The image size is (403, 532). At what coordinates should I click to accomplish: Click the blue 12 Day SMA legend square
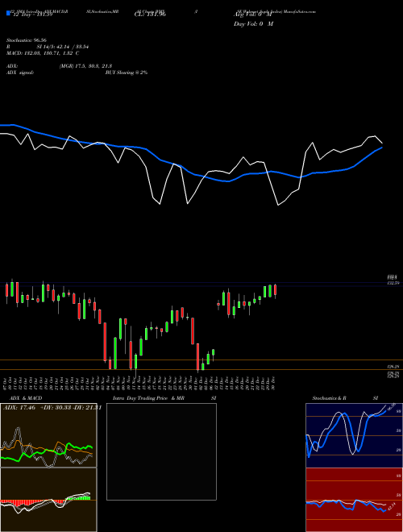coord(8,13)
